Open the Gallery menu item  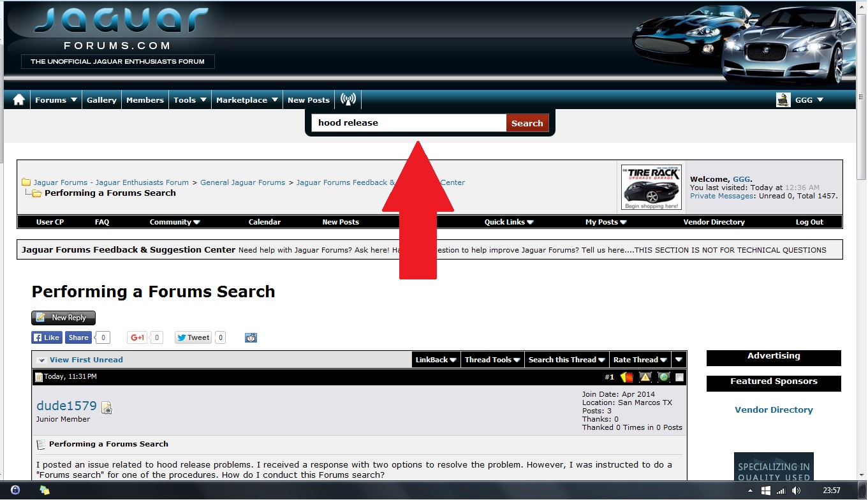tap(101, 100)
